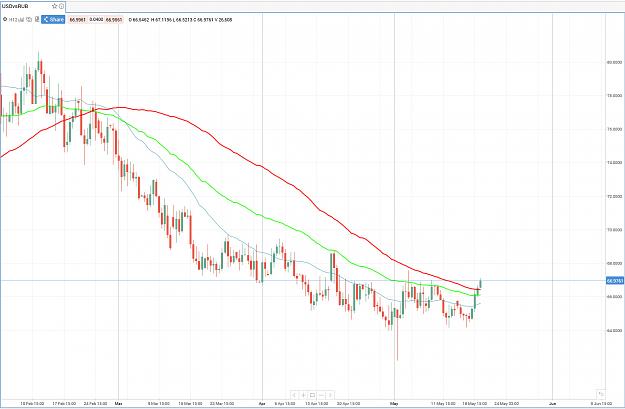
Task: Click the right-arrow chart navigation button
Action: (330, 395)
